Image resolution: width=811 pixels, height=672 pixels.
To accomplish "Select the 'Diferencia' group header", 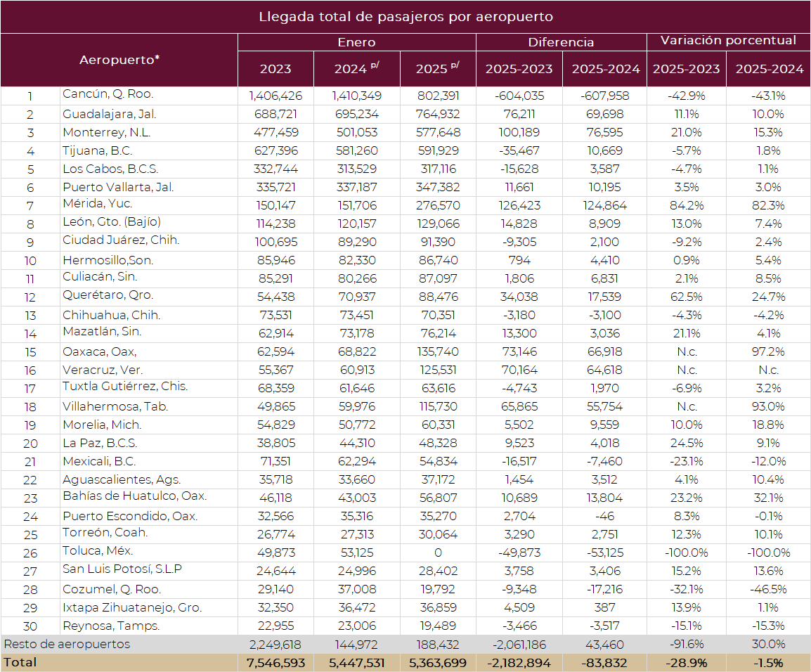I will [x=561, y=42].
